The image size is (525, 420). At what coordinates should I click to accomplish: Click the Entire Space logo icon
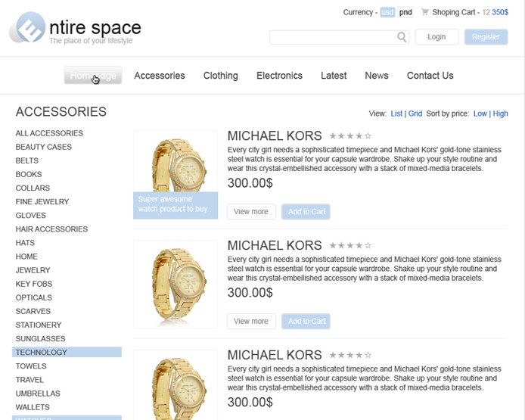[27, 27]
